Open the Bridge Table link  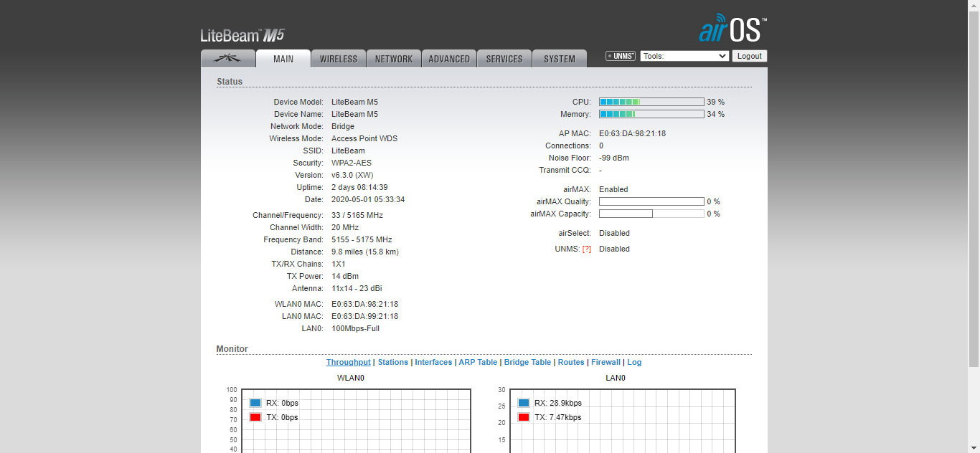(528, 362)
